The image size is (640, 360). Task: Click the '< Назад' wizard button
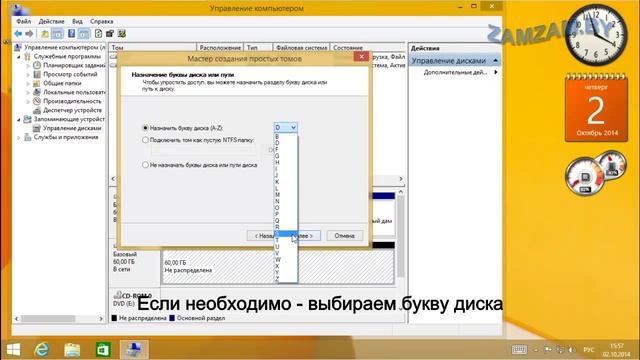tap(261, 236)
